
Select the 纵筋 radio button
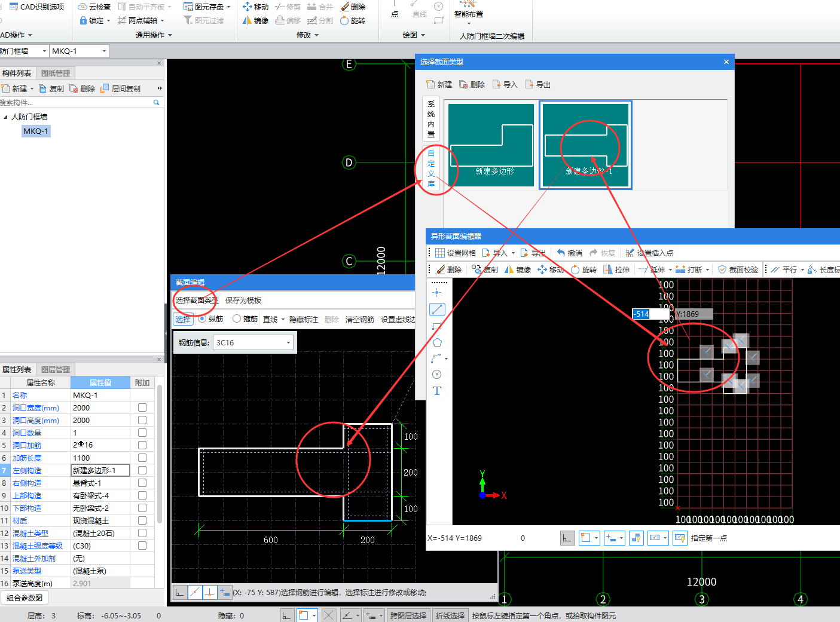[x=202, y=318]
